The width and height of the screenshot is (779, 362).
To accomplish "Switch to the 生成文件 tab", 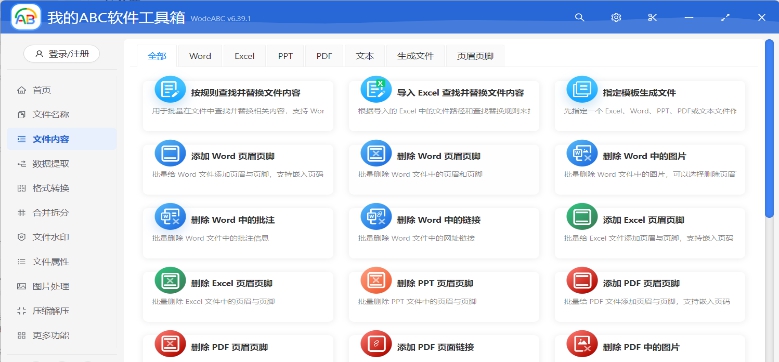I will tap(415, 56).
